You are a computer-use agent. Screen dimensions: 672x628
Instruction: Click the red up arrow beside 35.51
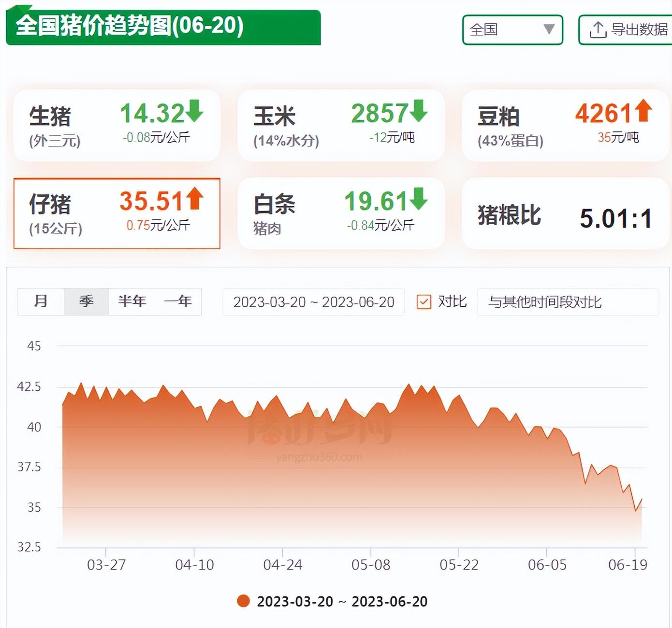(x=195, y=199)
